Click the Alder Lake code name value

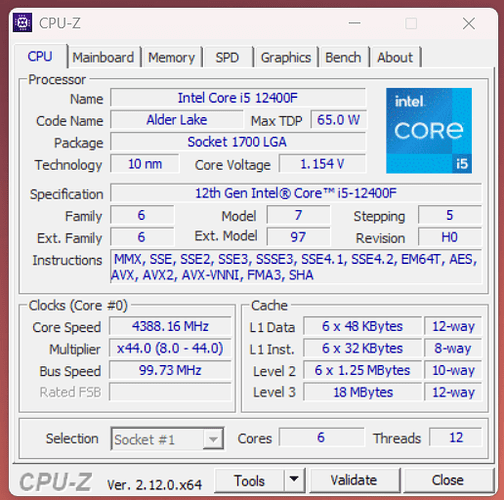coord(177,120)
